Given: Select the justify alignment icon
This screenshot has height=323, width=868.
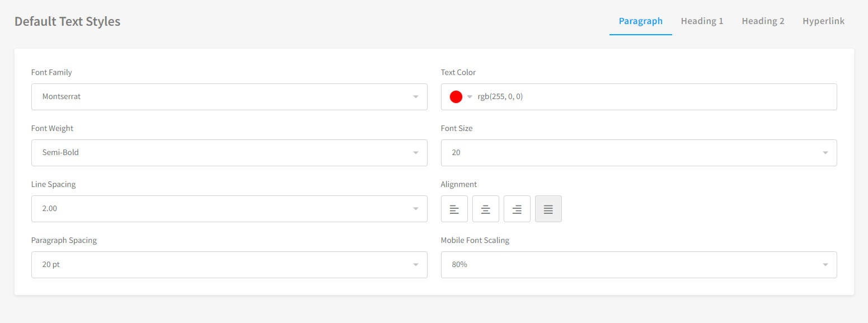Looking at the screenshot, I should coord(548,209).
